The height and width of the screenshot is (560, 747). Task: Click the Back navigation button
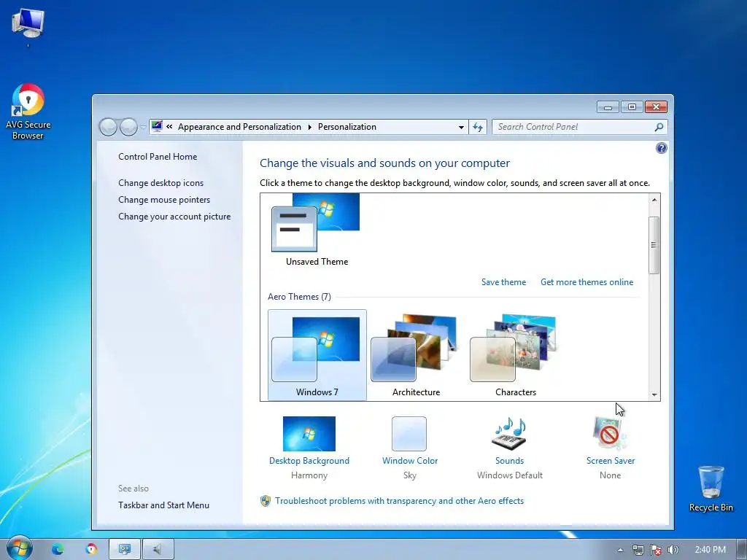(108, 127)
